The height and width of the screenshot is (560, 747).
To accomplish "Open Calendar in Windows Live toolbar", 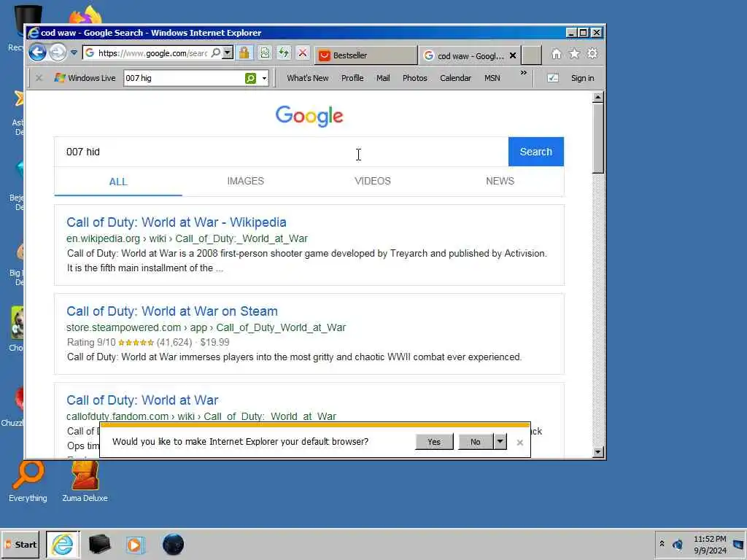I will click(x=455, y=78).
